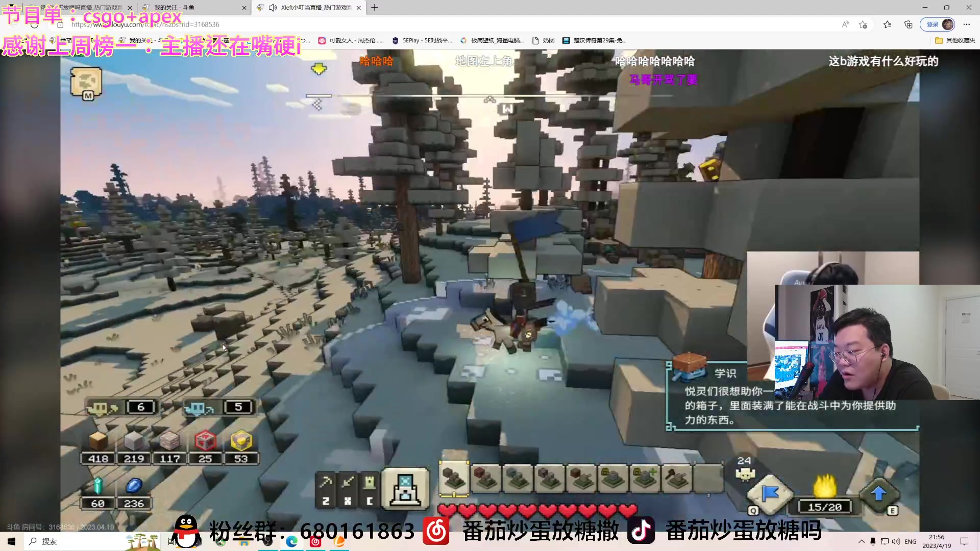Screen dimensions: 980x551
Task: Click the gather tool icon labeled Z
Action: pyautogui.click(x=326, y=490)
